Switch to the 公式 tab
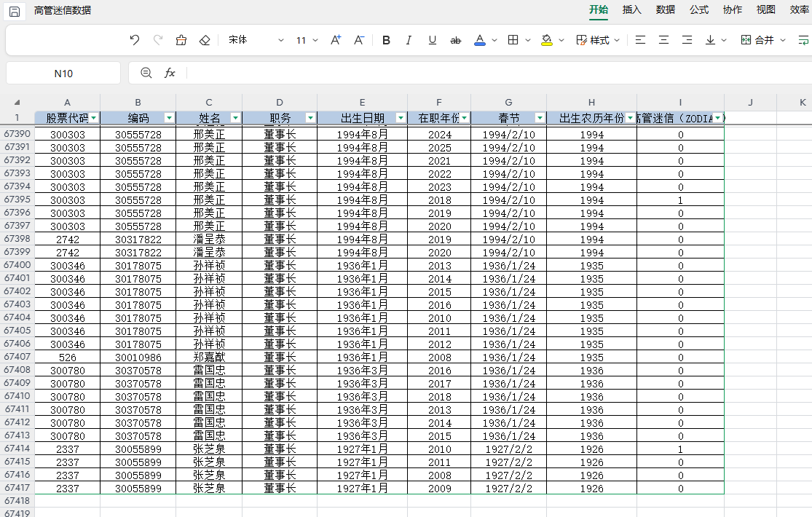Screen dimensions: 812x517 point(699,9)
